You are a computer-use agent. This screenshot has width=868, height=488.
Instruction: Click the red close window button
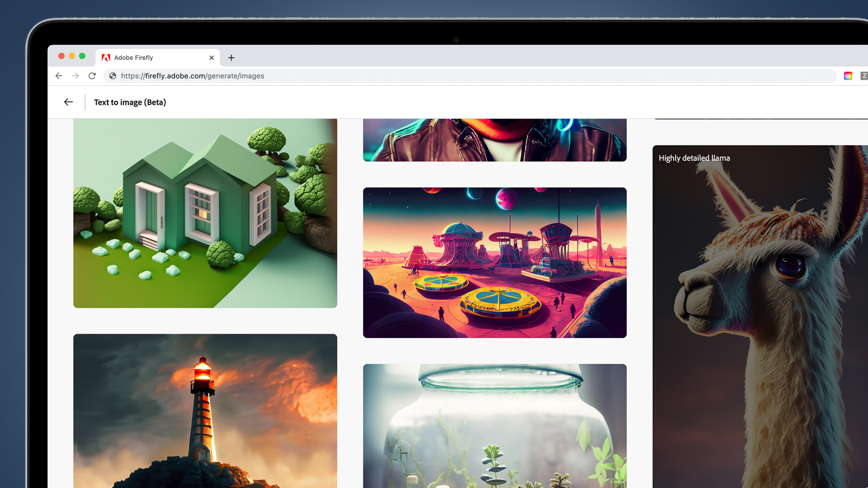point(60,57)
